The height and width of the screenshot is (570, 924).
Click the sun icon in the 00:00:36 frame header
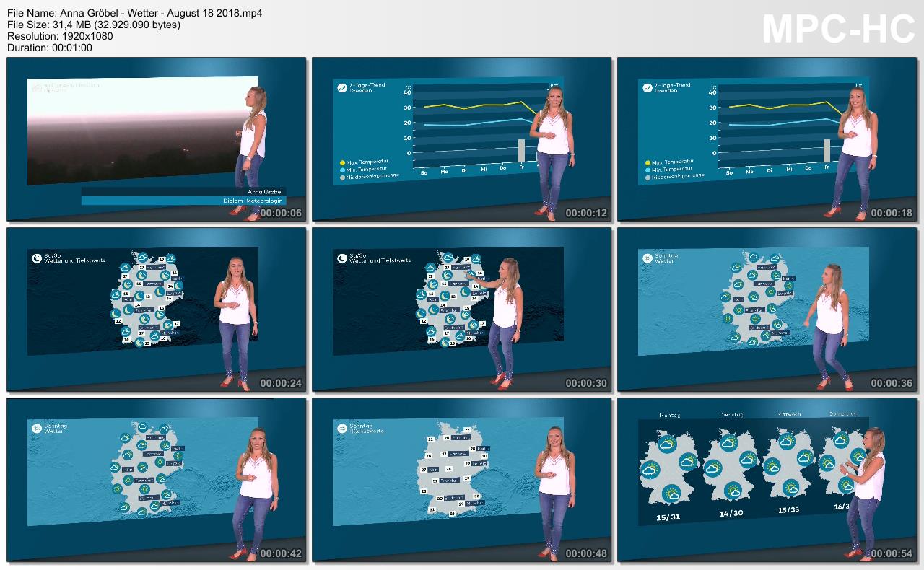[x=646, y=257]
